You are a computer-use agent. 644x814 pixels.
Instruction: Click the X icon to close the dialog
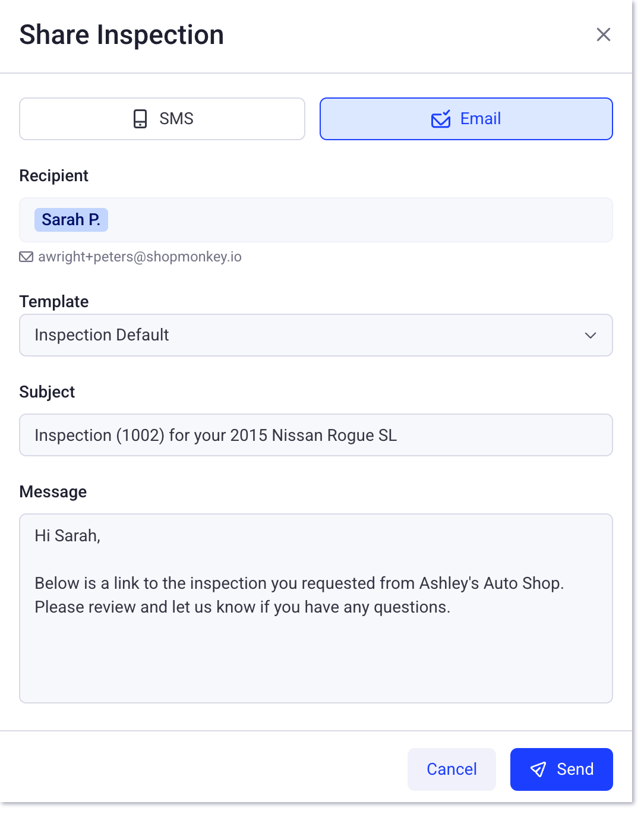click(x=604, y=34)
